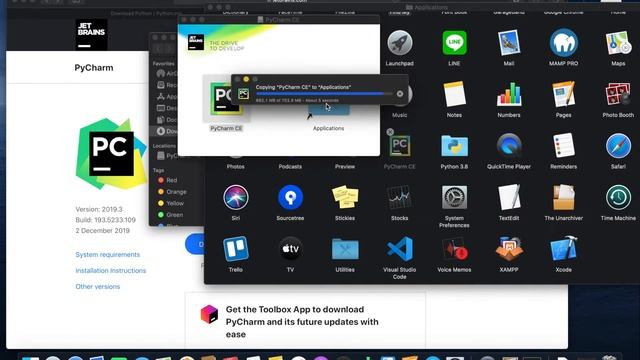Open the Pages app icon

[x=563, y=95]
